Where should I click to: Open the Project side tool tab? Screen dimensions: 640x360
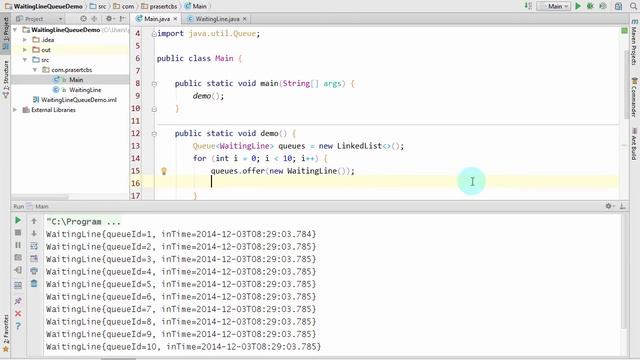6,34
